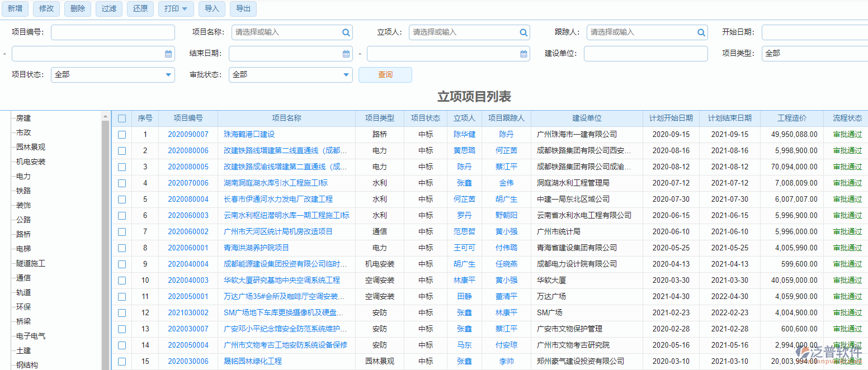Click the 删除 (delete) toolbar icon
Image resolution: width=868 pixels, height=370 pixels.
77,8
